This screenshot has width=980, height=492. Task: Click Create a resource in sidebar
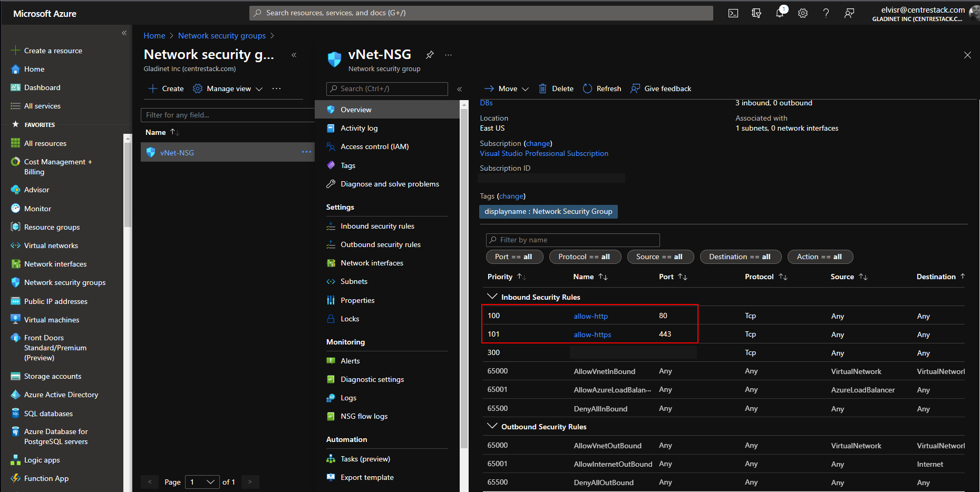53,51
